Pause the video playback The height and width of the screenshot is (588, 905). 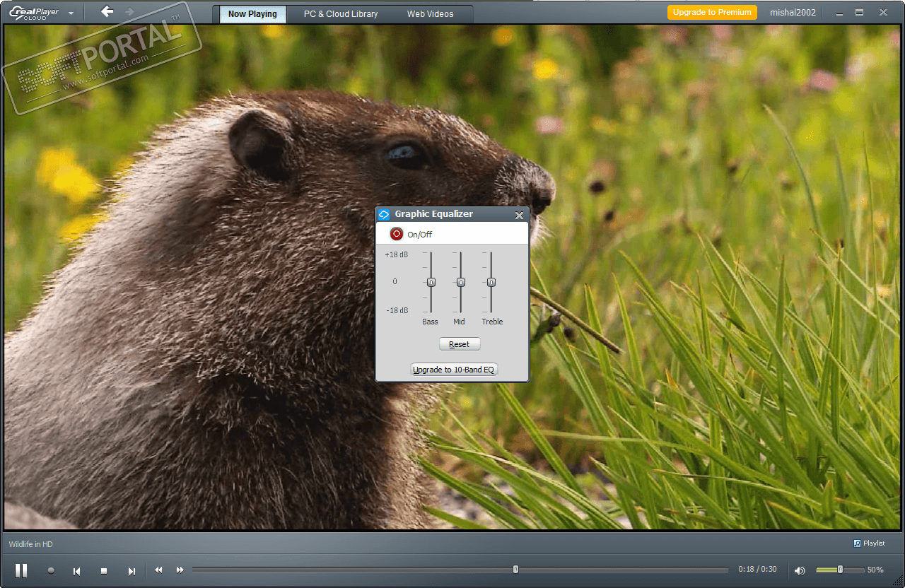tap(21, 570)
